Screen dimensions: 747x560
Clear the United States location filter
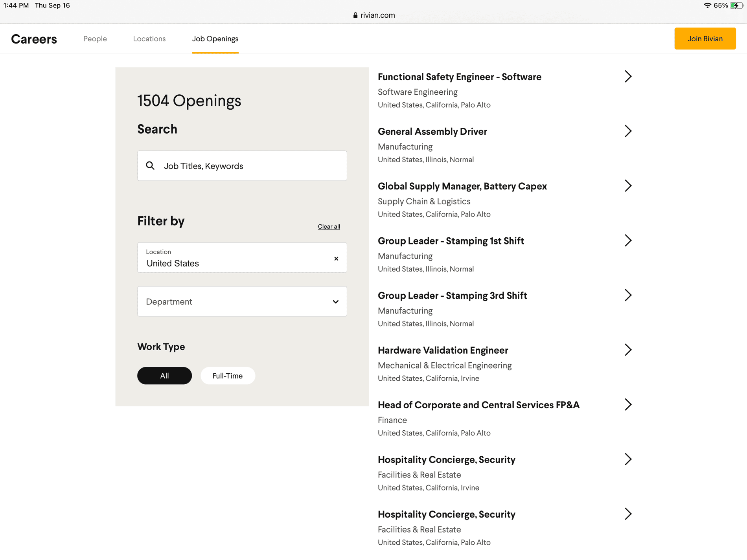click(336, 259)
